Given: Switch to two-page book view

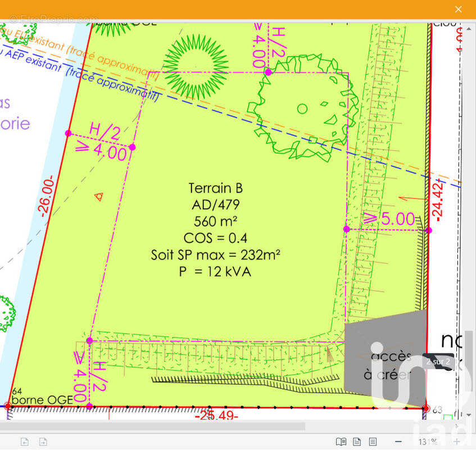Looking at the screenshot, I should [341, 442].
